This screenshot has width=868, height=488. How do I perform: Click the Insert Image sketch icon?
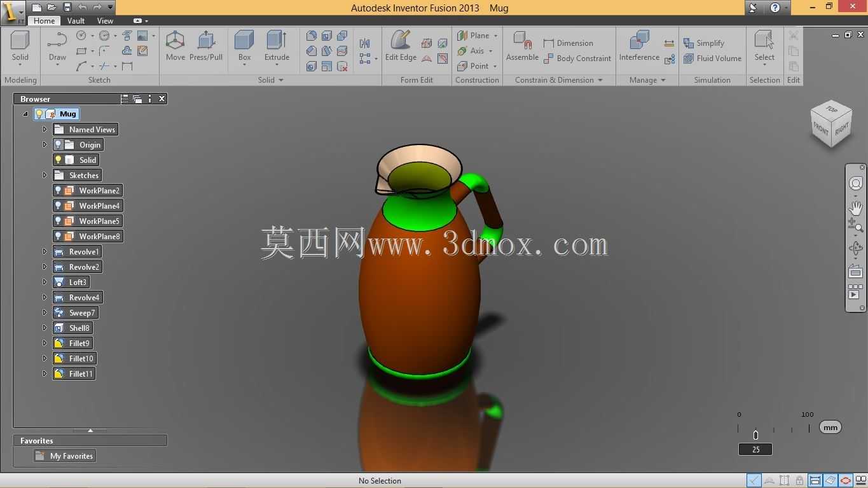tap(142, 36)
